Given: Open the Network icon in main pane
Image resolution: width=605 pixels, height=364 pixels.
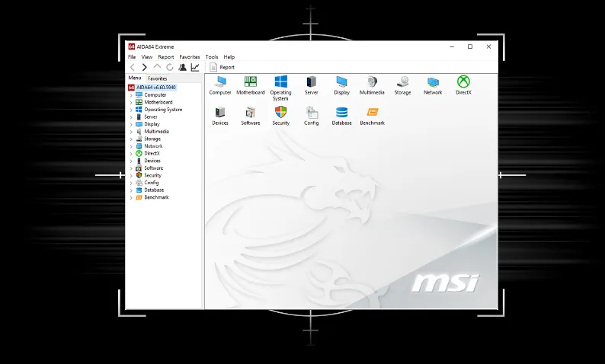Looking at the screenshot, I should (x=433, y=85).
